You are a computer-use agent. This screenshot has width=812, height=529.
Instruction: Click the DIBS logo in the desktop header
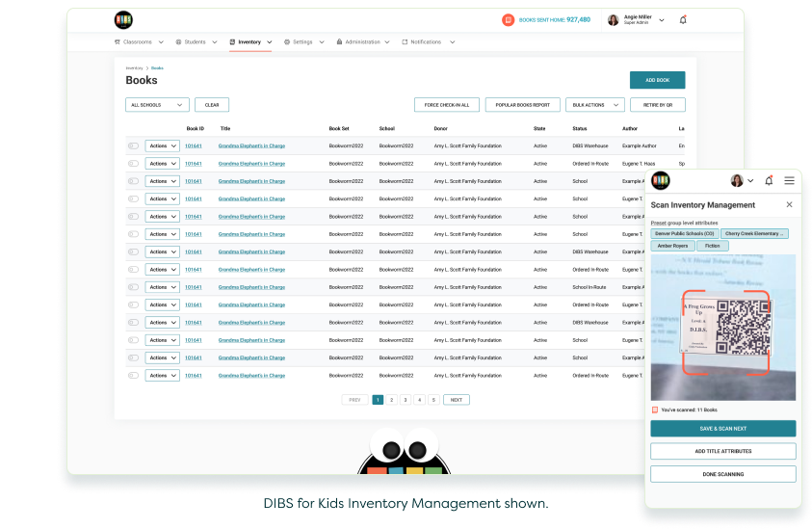click(123, 20)
